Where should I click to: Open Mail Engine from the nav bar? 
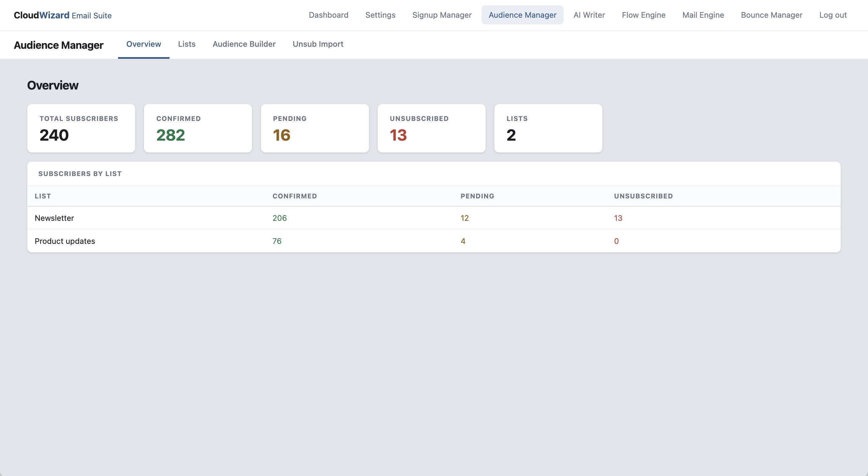click(x=703, y=15)
